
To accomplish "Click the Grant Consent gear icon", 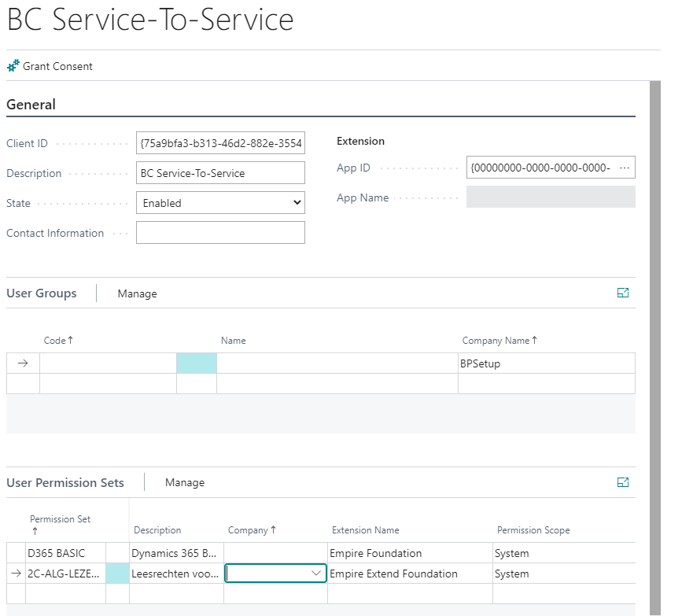I will coord(13,66).
